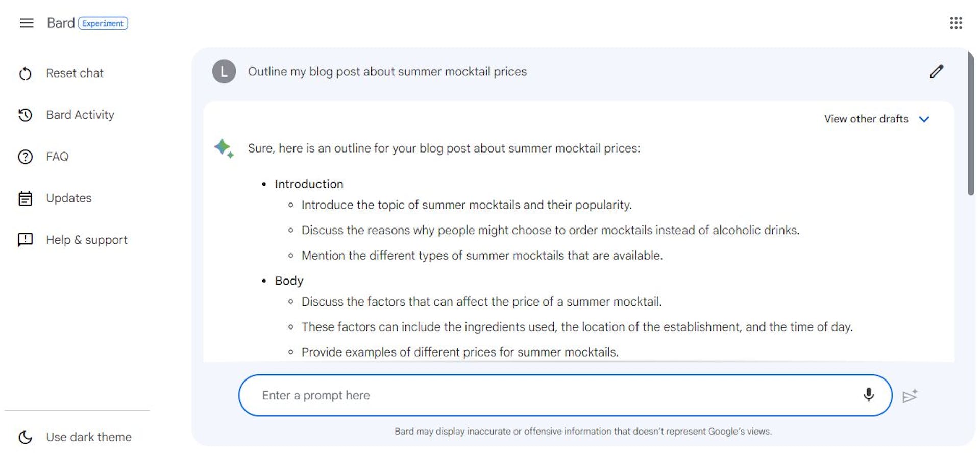
Task: Open the Google apps grid
Action: point(955,23)
